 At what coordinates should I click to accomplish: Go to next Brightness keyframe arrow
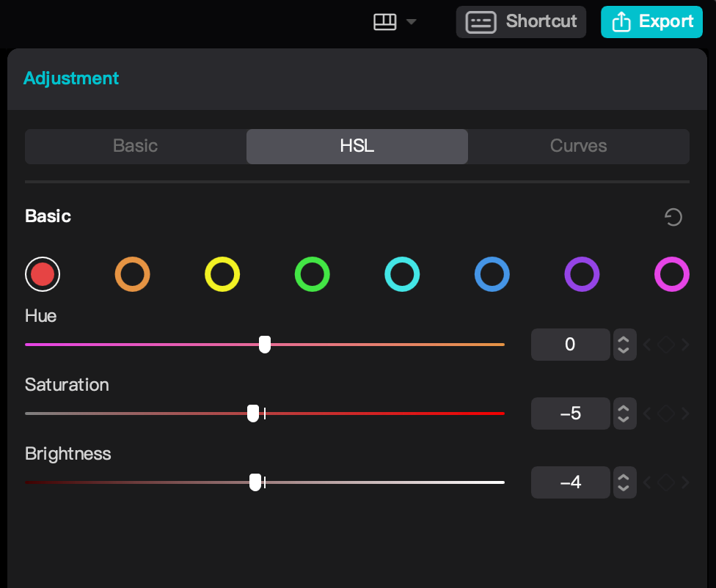click(685, 482)
